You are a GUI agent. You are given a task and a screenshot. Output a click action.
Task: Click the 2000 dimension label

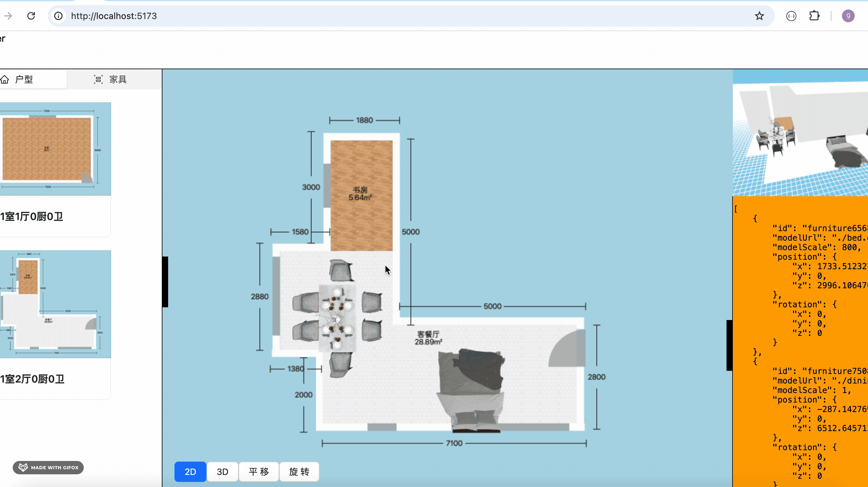point(304,395)
